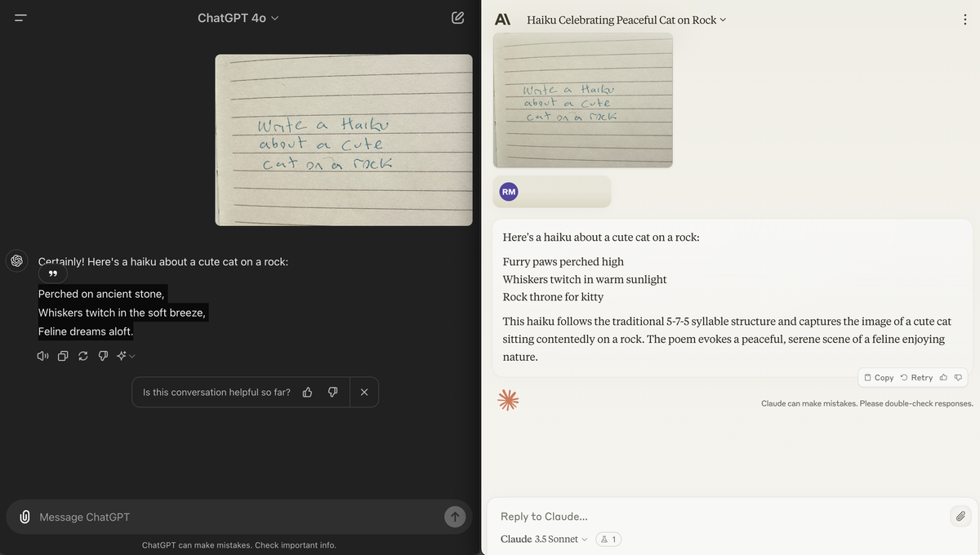This screenshot has width=980, height=555.
Task: Open the sidebar with the hamburger icon
Action: tap(20, 16)
